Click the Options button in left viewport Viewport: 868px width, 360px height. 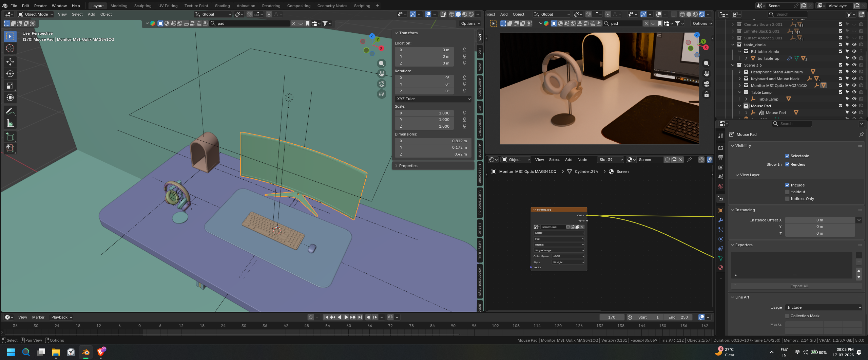(x=470, y=23)
